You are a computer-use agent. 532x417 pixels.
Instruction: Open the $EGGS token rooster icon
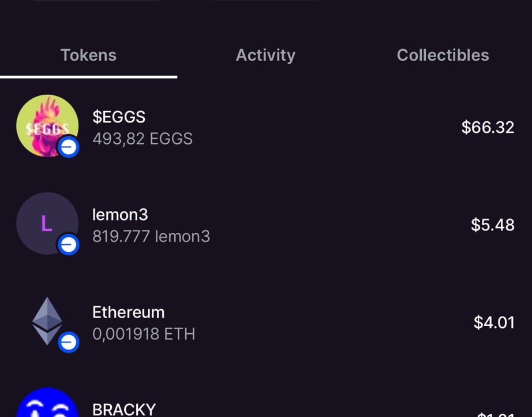coord(45,124)
